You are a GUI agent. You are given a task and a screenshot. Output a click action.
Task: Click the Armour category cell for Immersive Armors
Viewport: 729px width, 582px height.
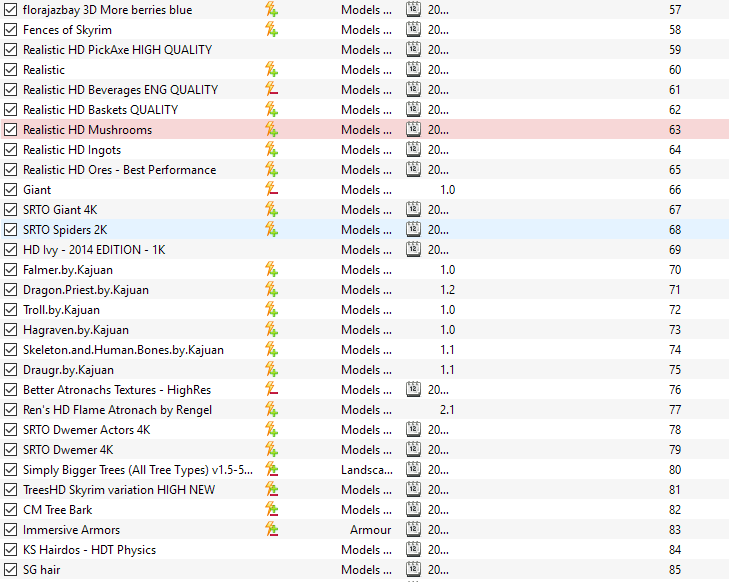coord(371,530)
